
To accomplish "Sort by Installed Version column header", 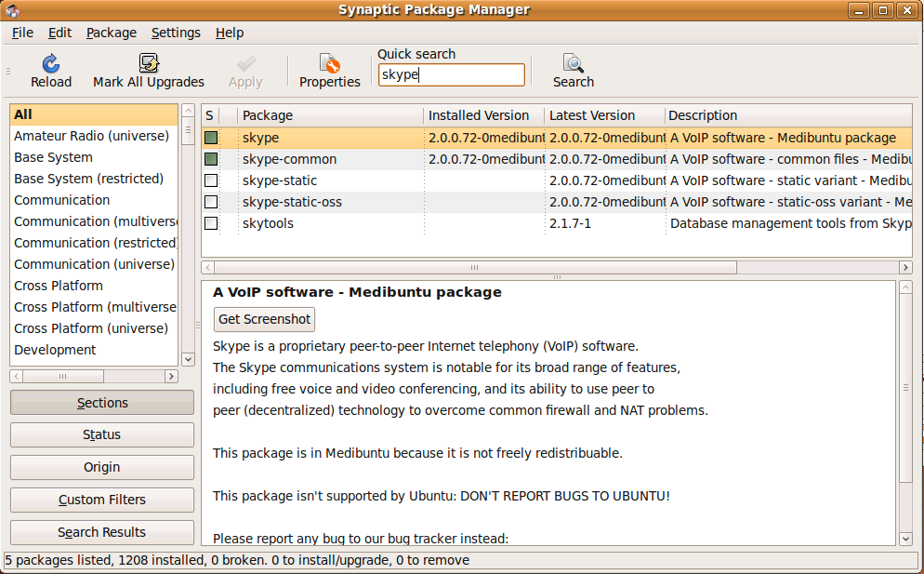I will tap(483, 115).
